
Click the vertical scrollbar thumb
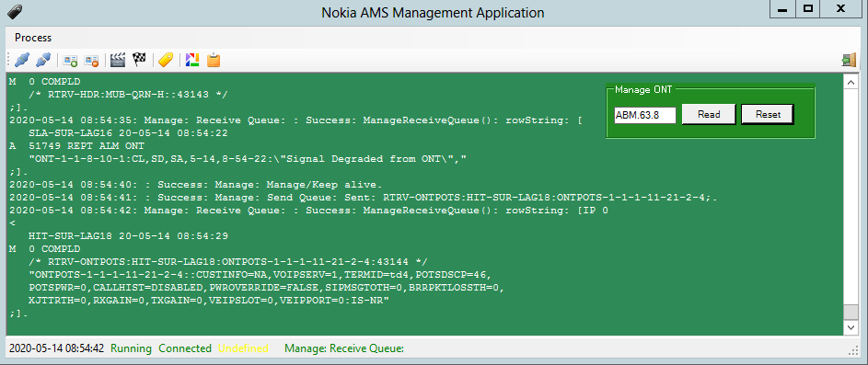coord(850,312)
